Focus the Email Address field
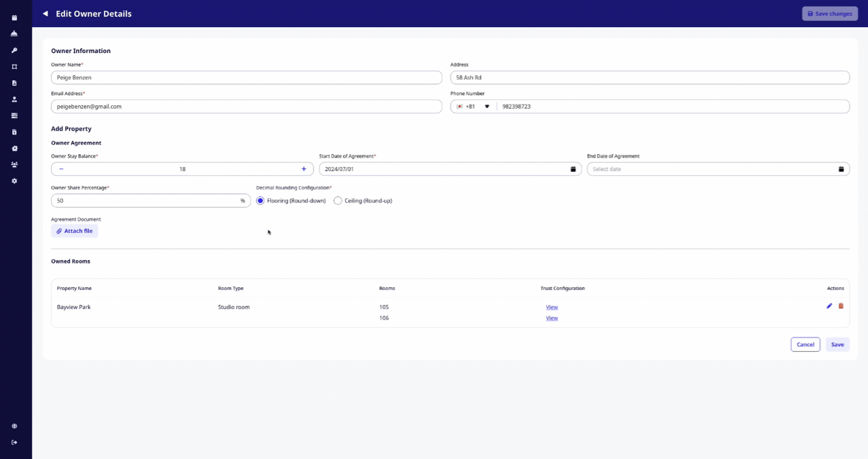 click(x=247, y=107)
